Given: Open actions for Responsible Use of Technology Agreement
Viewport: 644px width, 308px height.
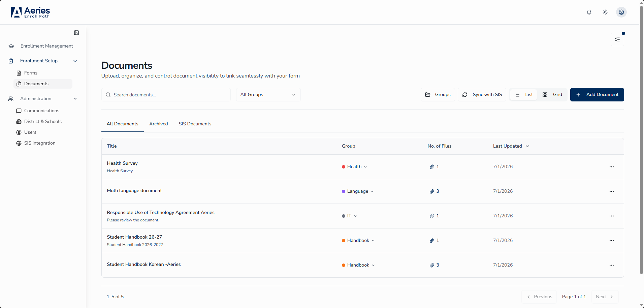Looking at the screenshot, I should [x=612, y=216].
